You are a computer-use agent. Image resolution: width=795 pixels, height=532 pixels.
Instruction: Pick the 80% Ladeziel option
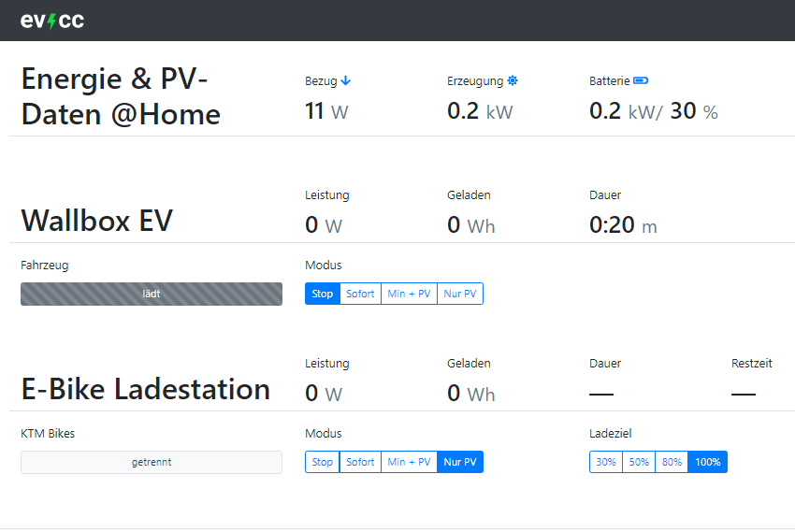[x=672, y=462]
